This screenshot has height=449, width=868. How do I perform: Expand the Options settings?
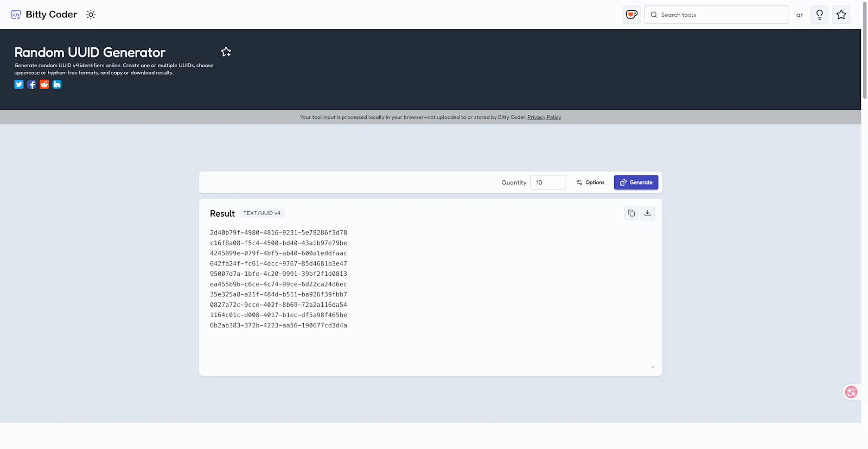(x=590, y=182)
